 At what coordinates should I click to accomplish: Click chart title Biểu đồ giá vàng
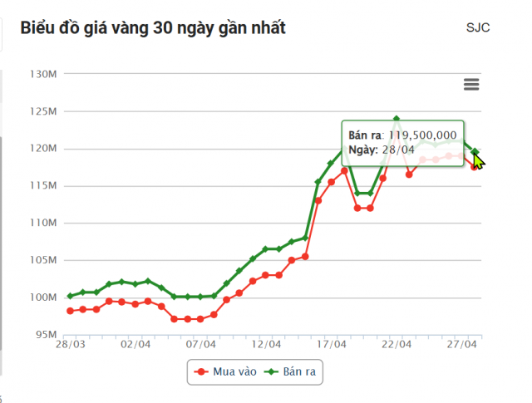pyautogui.click(x=153, y=28)
